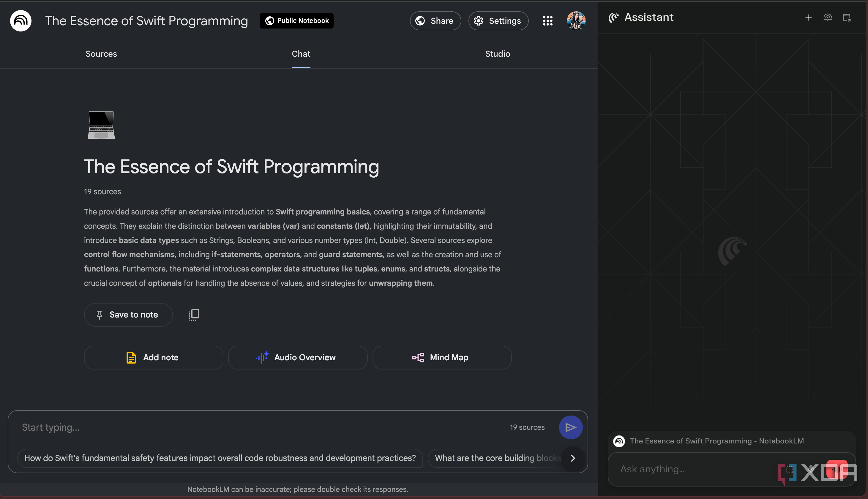Click Save to note button

(128, 315)
